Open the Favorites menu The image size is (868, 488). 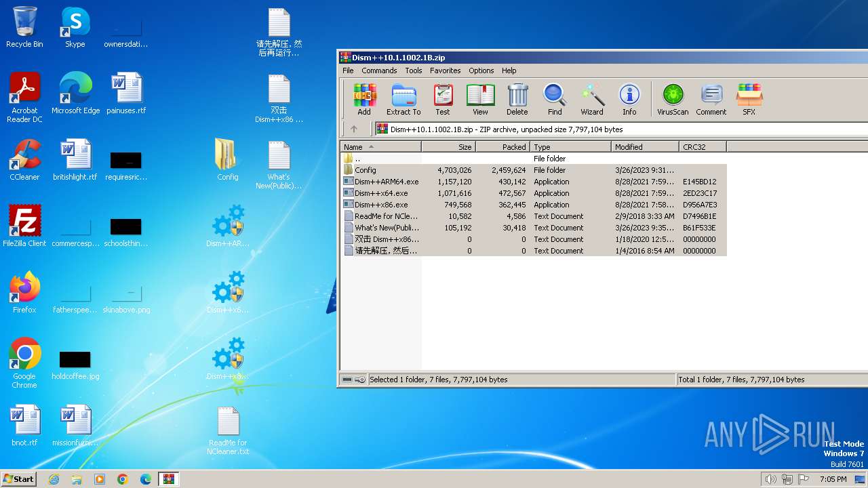(446, 70)
